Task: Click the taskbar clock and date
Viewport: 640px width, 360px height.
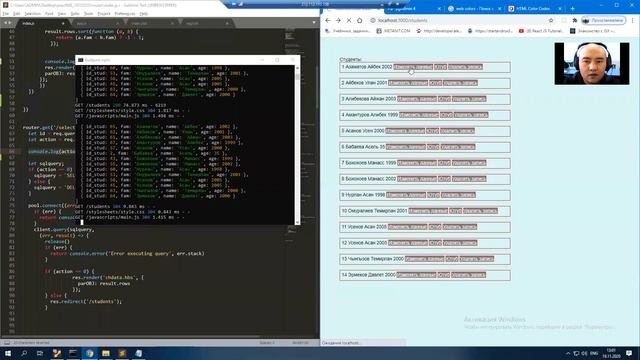Action: 611,353
